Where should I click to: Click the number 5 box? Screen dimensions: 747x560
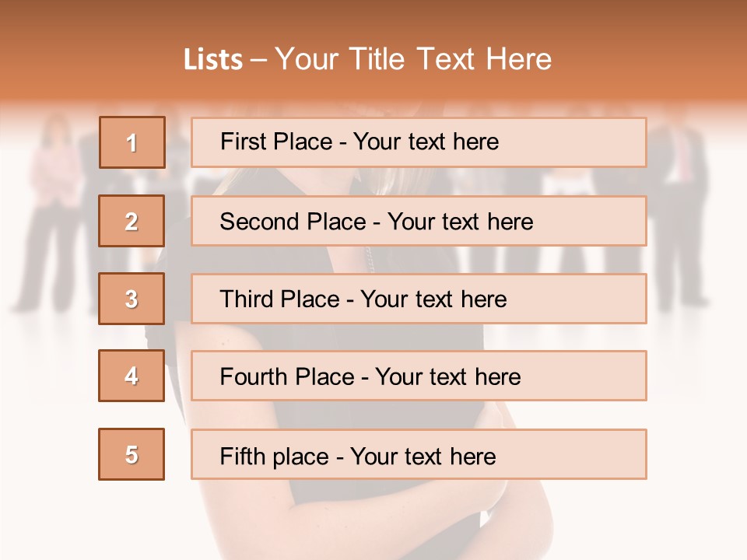132,454
